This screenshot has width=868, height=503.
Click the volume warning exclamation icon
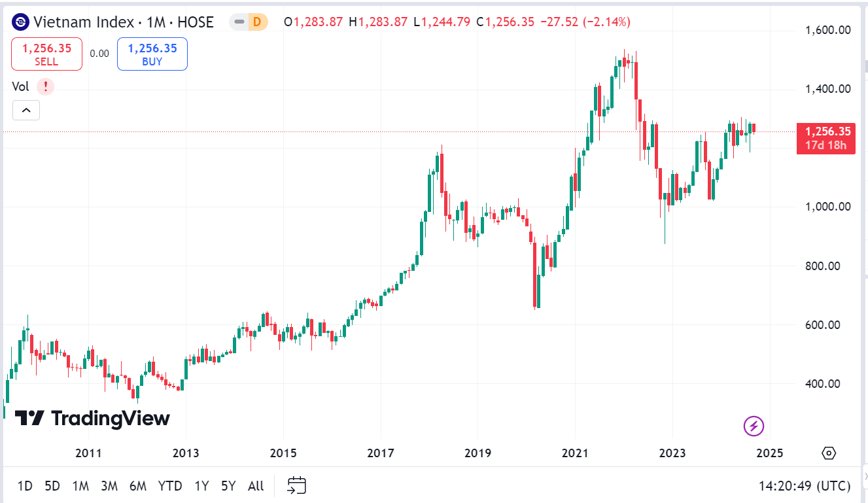tap(45, 86)
